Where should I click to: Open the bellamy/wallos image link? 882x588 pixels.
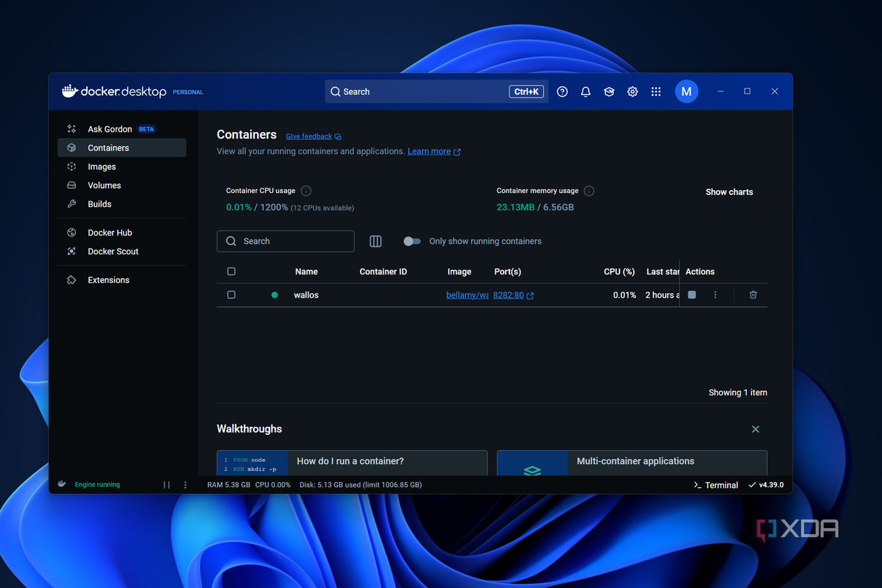click(x=467, y=295)
